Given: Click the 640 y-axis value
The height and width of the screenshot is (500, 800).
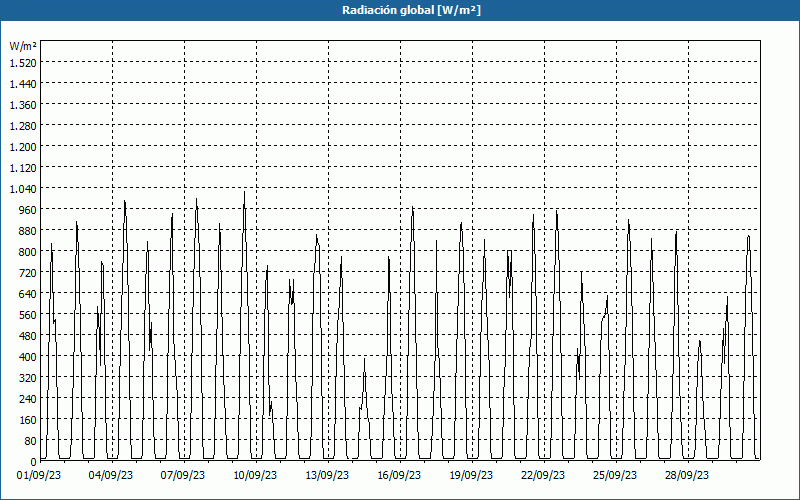Looking at the screenshot, I should tap(29, 293).
